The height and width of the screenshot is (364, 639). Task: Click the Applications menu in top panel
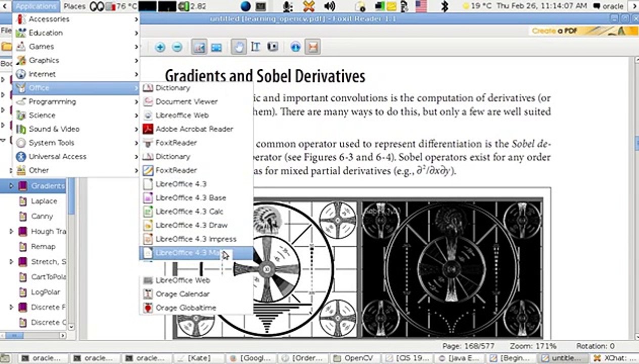[x=35, y=6]
